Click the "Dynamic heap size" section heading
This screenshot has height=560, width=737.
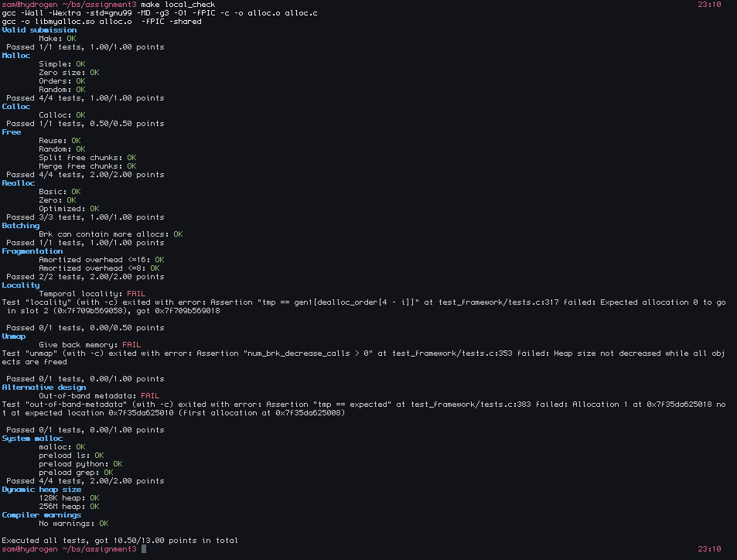coord(41,490)
